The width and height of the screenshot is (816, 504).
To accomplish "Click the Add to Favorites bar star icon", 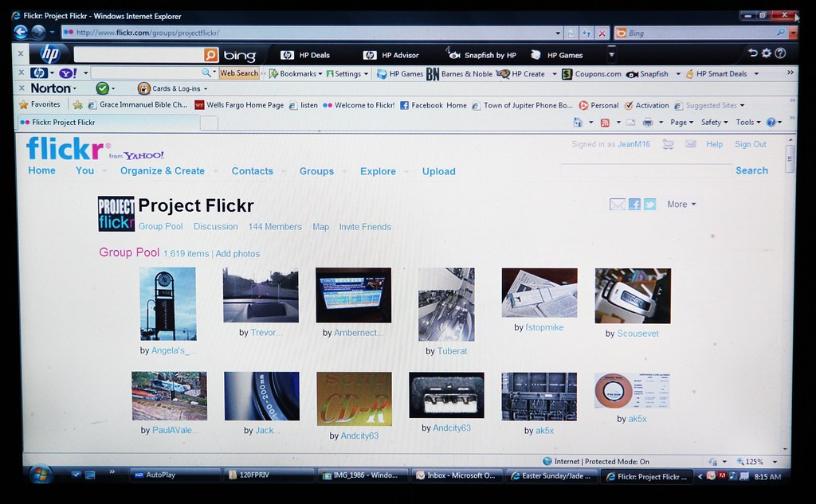I will (77, 105).
